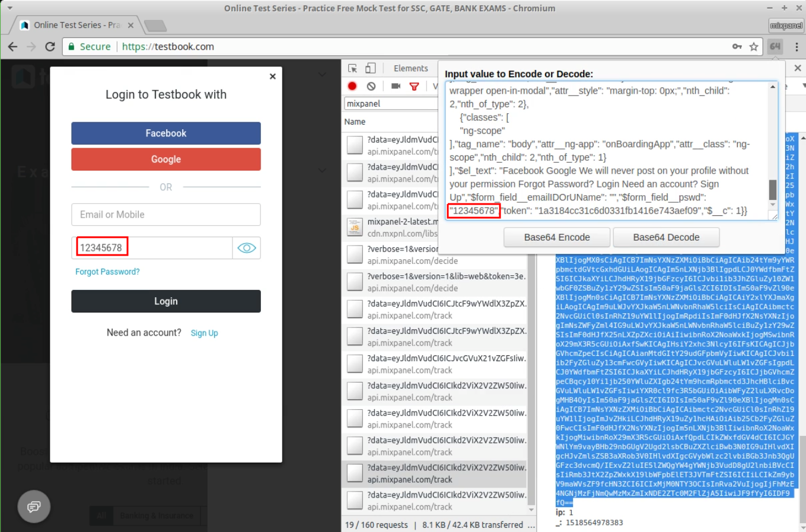Stop recording the network log

tap(352, 86)
